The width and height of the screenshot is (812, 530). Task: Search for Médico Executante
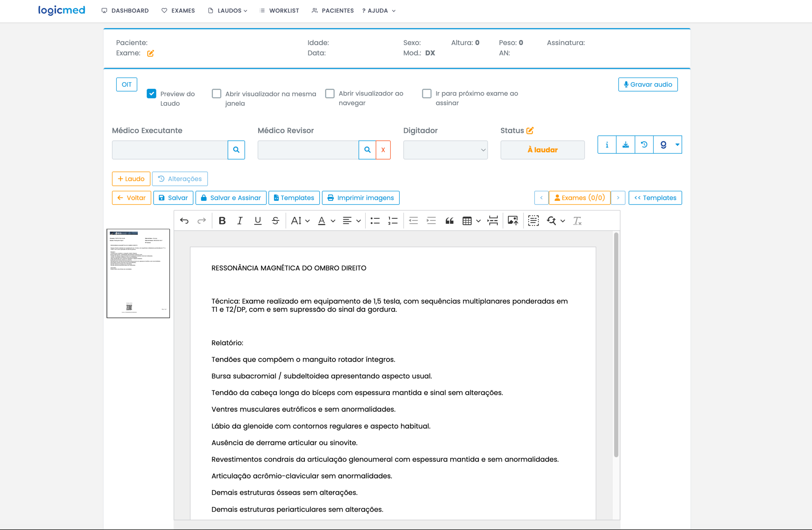point(236,150)
